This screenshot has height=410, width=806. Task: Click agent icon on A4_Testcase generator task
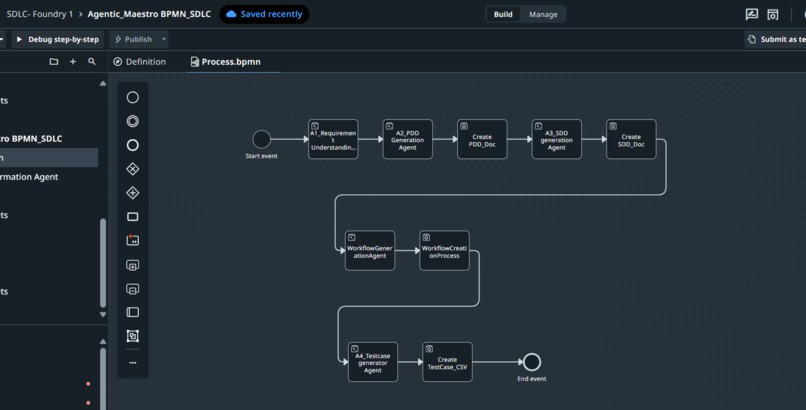[355, 349]
